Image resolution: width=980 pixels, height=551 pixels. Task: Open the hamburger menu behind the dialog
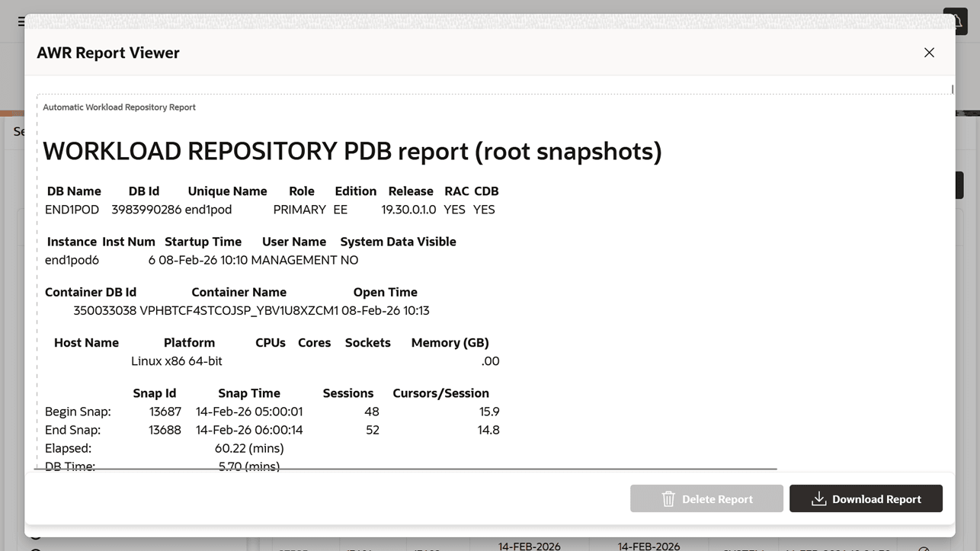(21, 21)
